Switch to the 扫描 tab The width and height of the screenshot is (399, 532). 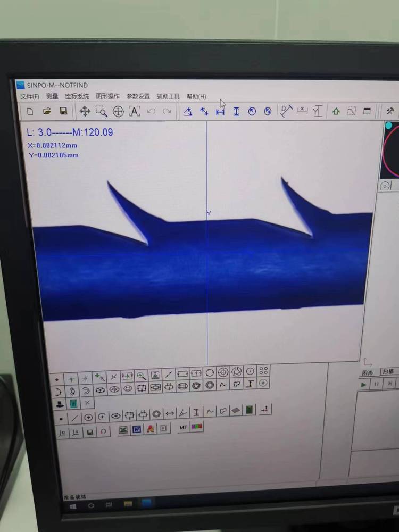pos(388,371)
